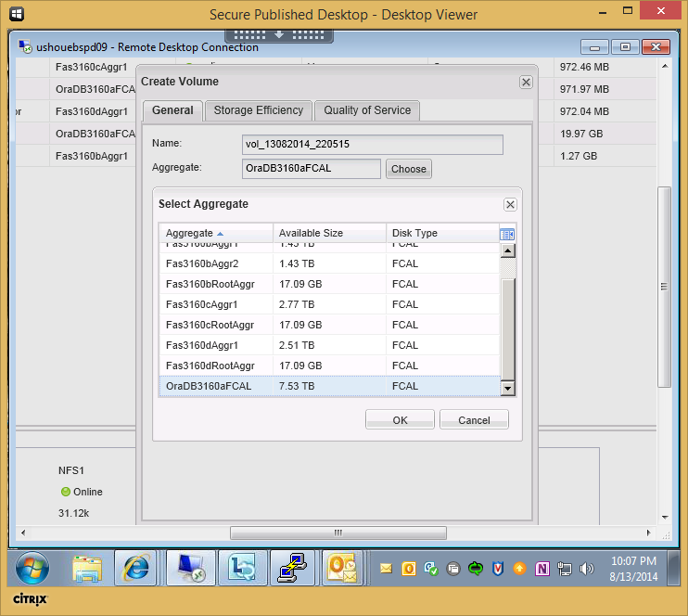Open Remote Desktop Connection taskbar icon
Viewport: 688px width, 616px height.
190,568
